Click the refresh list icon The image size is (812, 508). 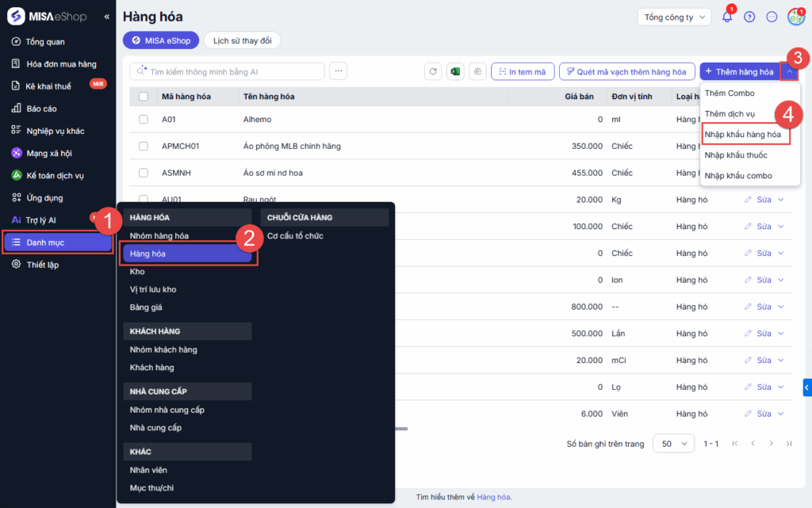(433, 71)
